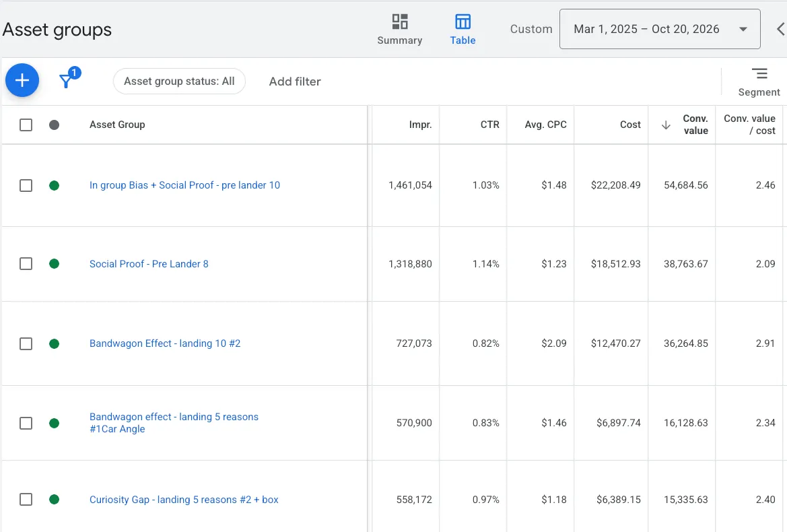
Task: Click CTR value 1.14%
Action: coord(485,264)
